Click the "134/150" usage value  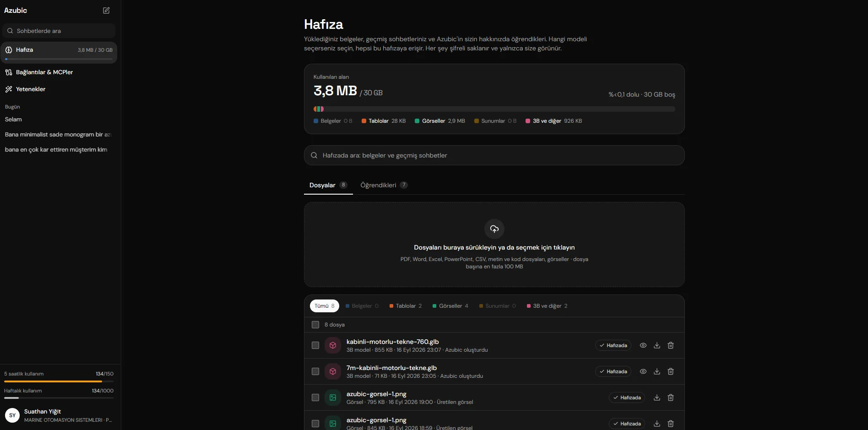[x=104, y=374]
